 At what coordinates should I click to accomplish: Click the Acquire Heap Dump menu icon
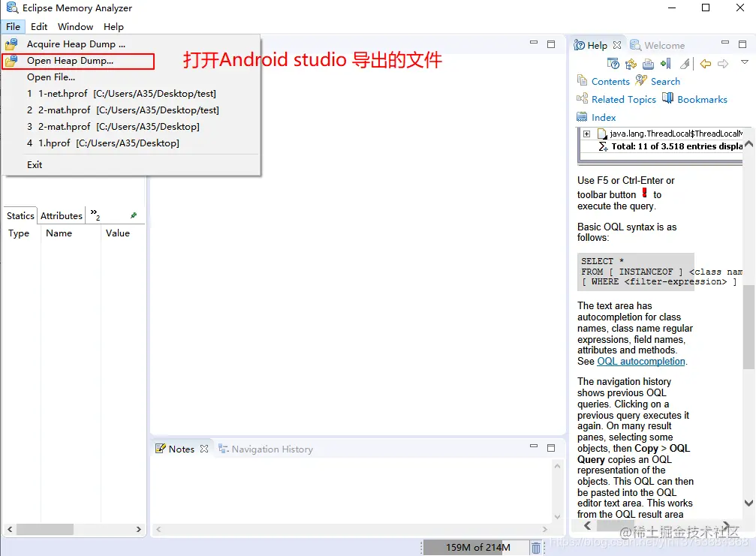(11, 44)
